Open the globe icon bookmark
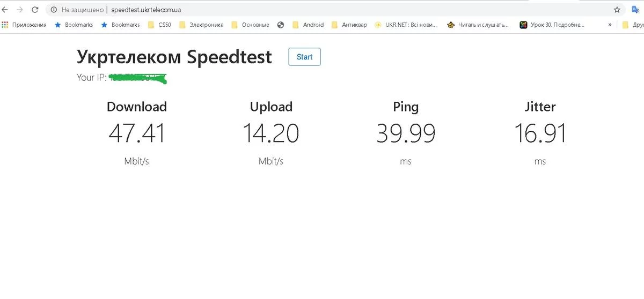Viewport: 644px width, 299px height. coord(281,25)
